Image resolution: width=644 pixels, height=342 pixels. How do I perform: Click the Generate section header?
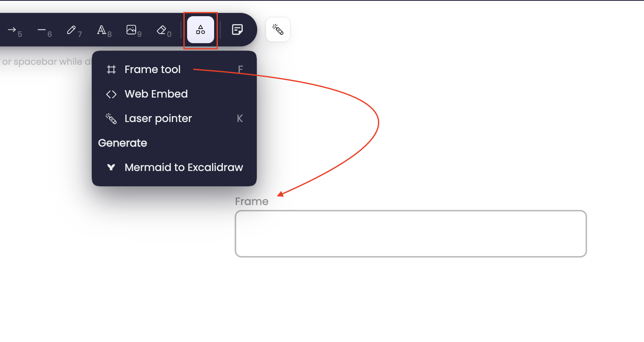click(x=122, y=143)
